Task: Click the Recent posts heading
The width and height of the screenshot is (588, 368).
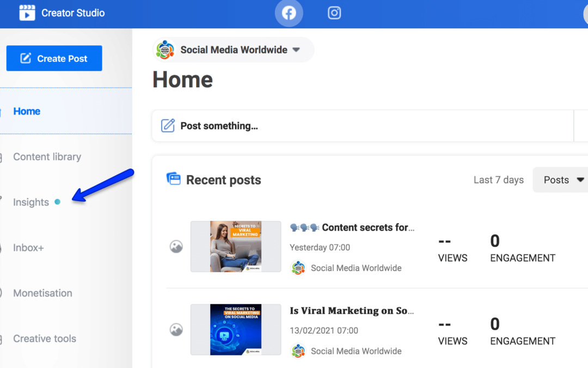Action: point(224,180)
